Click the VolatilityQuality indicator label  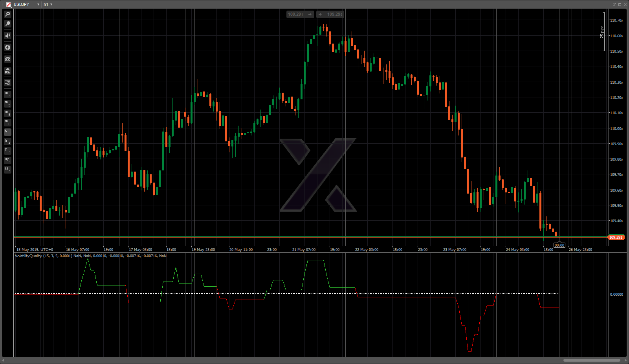coord(91,256)
